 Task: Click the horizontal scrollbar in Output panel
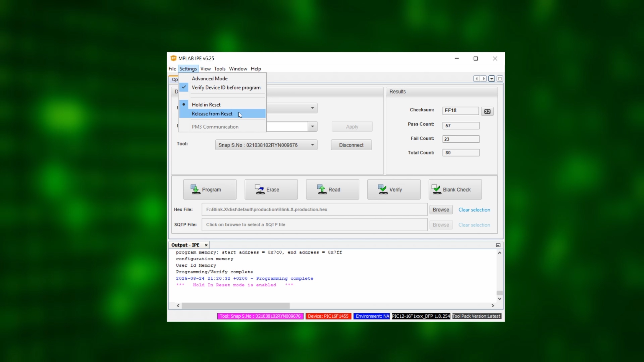coord(235,306)
